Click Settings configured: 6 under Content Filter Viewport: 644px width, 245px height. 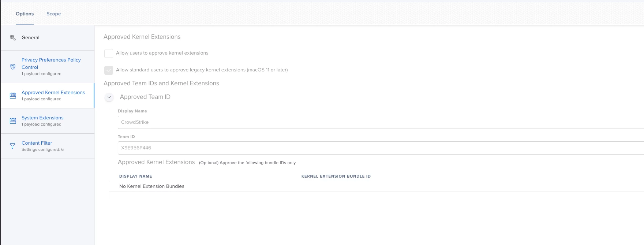pyautogui.click(x=42, y=149)
